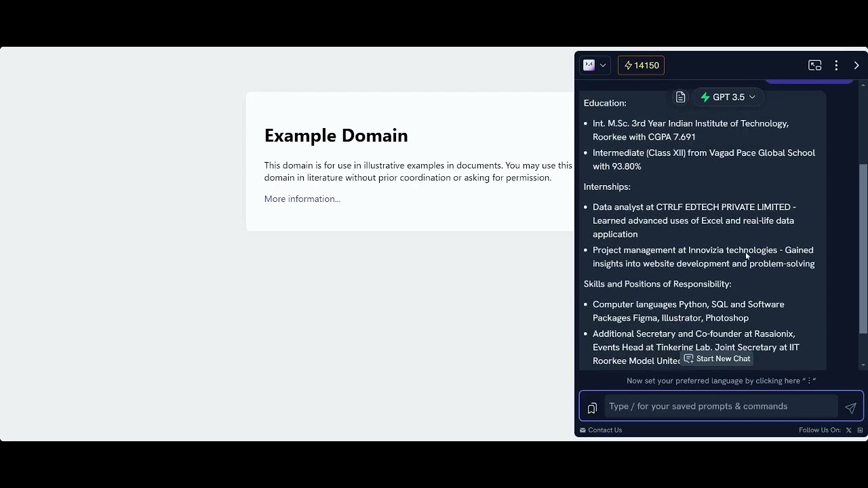Focus the prompt input field
868x488 pixels.
tap(721, 406)
